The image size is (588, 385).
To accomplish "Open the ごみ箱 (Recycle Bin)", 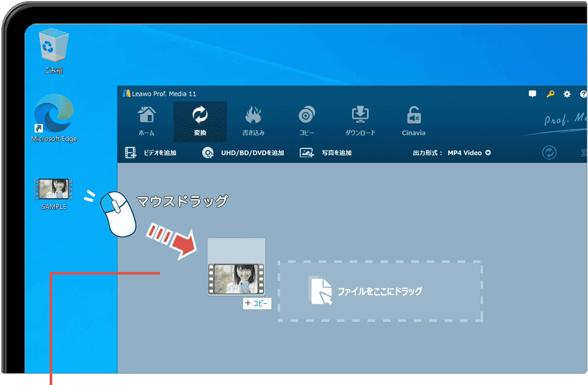I will (53, 45).
